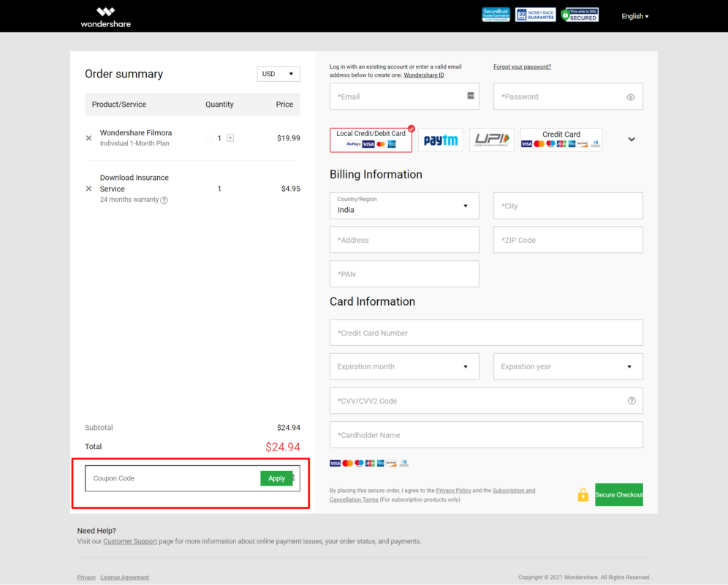Click the autofill icon in Email field

tap(471, 96)
